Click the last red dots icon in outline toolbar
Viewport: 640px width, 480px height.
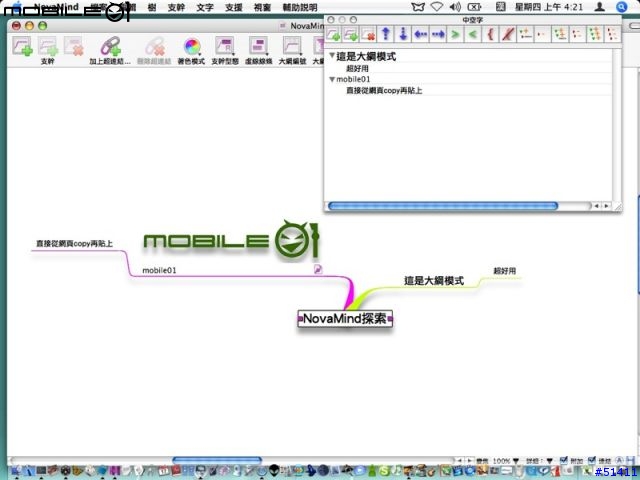(x=612, y=34)
